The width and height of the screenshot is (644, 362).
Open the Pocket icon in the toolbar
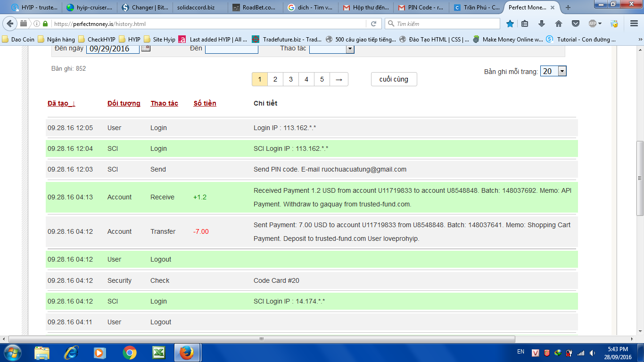[x=576, y=24]
